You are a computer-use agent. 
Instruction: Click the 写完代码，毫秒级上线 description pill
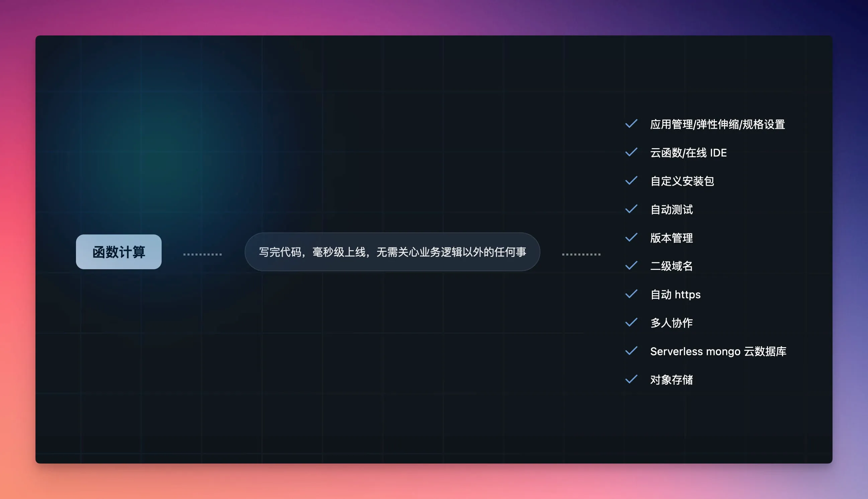point(392,252)
